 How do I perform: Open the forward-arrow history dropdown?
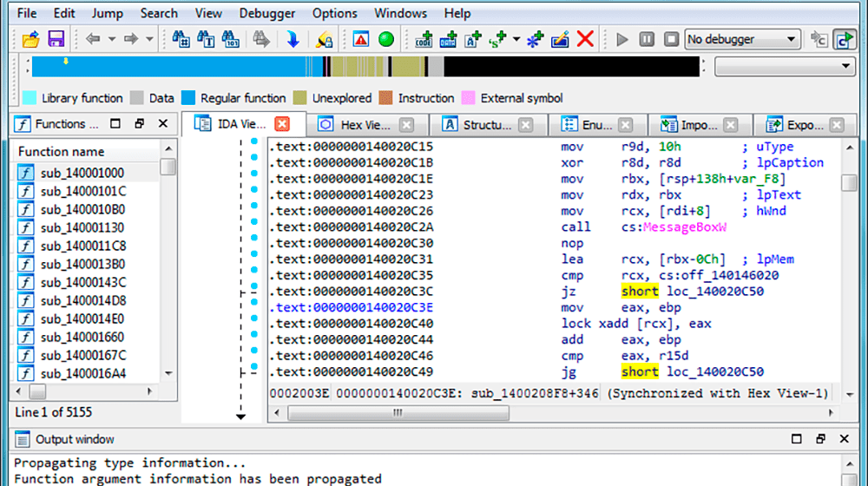point(149,39)
